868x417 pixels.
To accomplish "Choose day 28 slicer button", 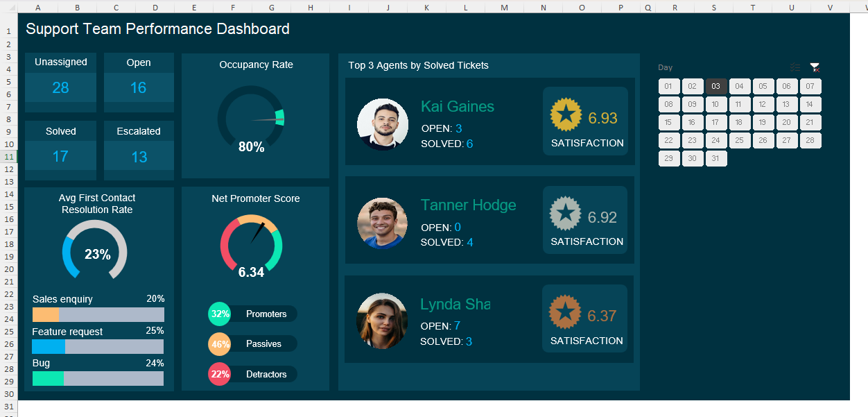I will pyautogui.click(x=810, y=140).
